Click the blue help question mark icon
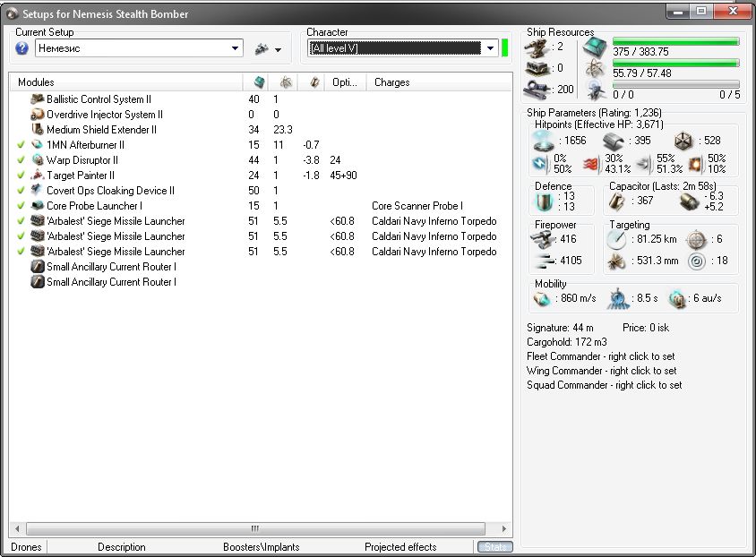 point(21,48)
